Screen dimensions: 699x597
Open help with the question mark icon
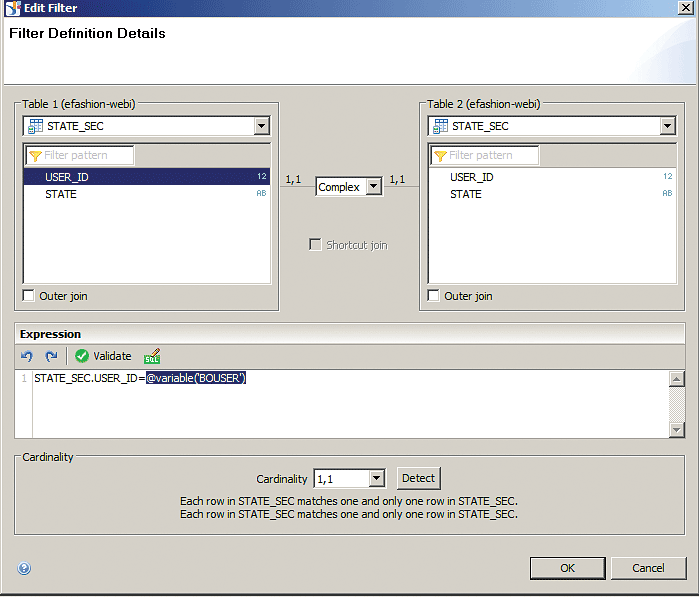24,568
